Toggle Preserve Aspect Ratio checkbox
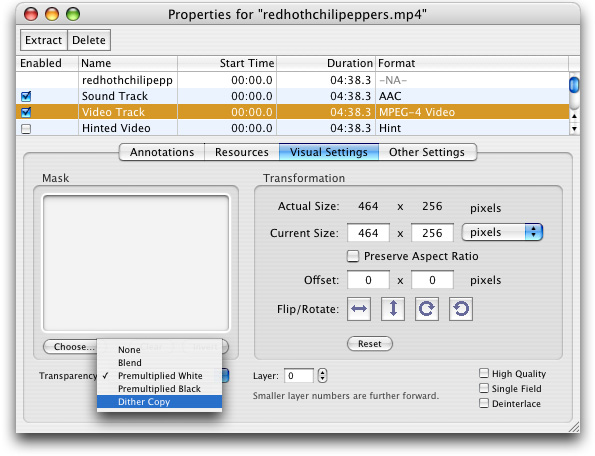Viewport: 595px width, 456px height. pyautogui.click(x=353, y=256)
